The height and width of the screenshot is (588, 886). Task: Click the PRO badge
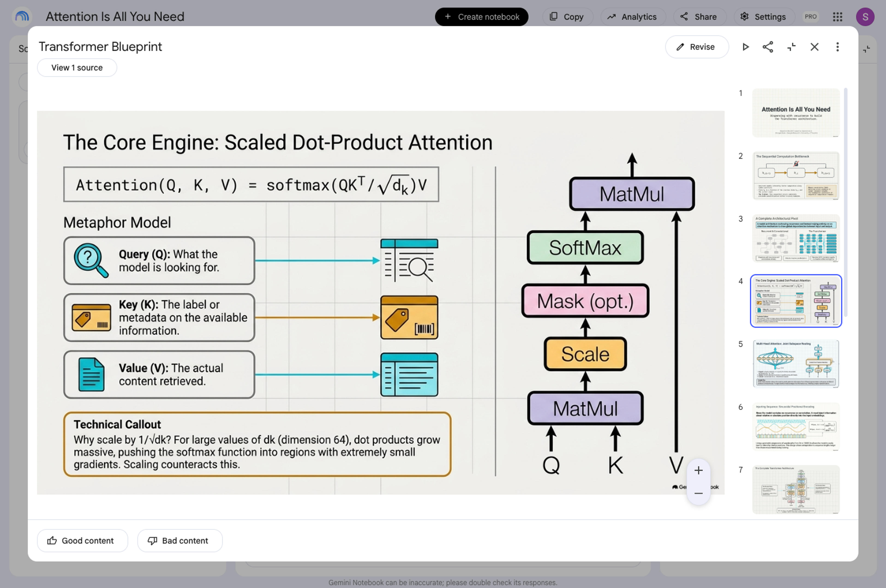810,17
